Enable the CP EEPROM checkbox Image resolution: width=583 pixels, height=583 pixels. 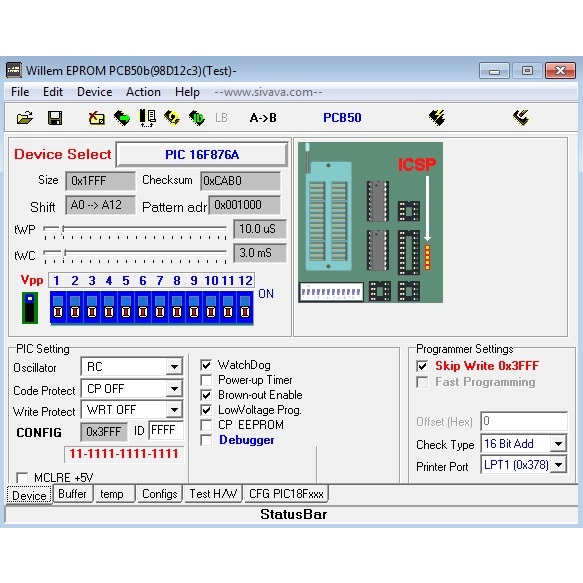click(x=206, y=425)
